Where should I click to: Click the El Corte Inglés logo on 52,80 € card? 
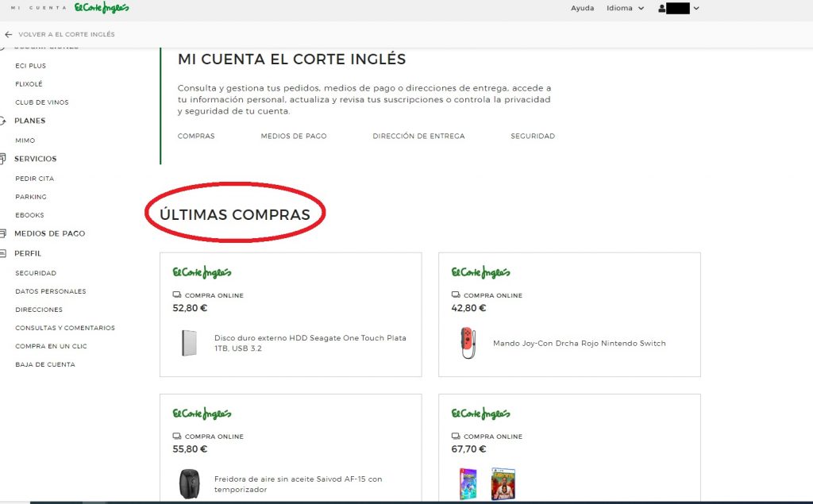pyautogui.click(x=202, y=272)
